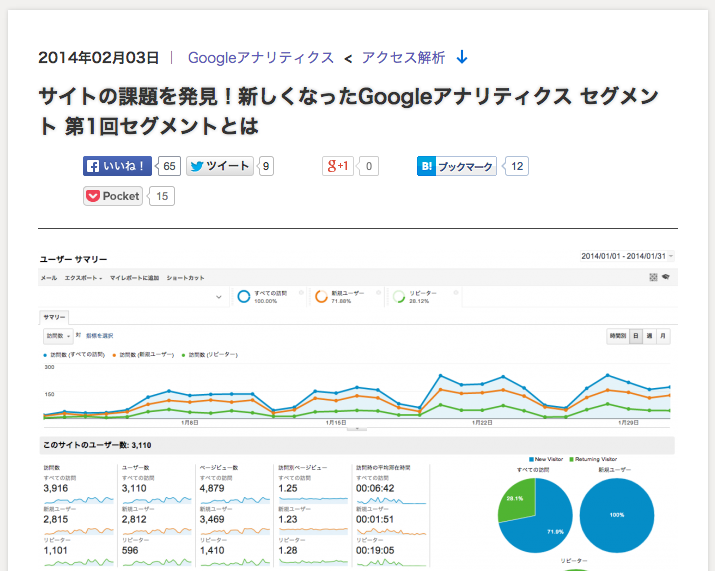Open the date range 2014/01/01 - 2014/01/31 dropdown

[627, 256]
